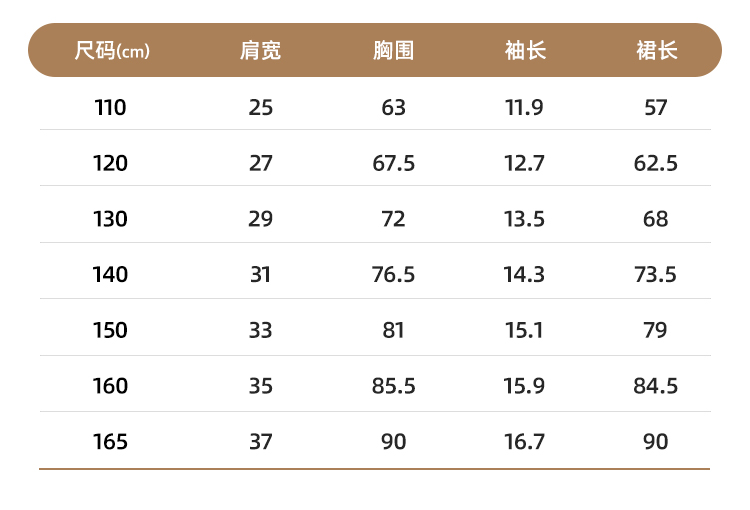750x510 pixels.
Task: Click the 90 value under 裙长
Action: pos(656,441)
